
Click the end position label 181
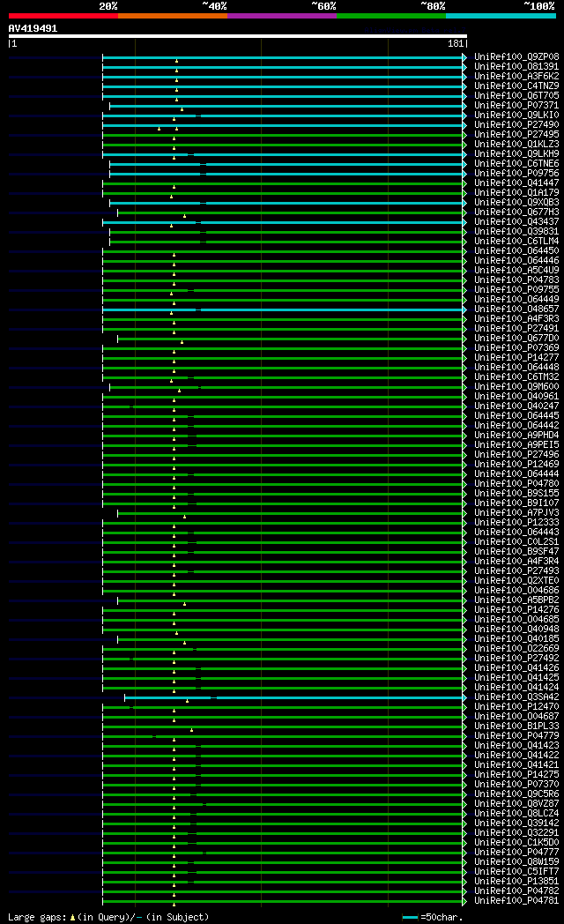coord(456,43)
